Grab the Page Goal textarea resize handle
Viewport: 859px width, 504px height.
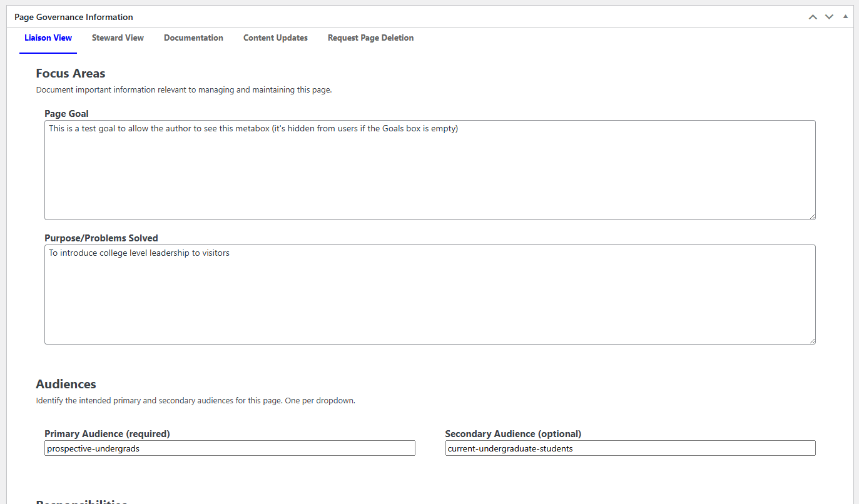coord(812,216)
